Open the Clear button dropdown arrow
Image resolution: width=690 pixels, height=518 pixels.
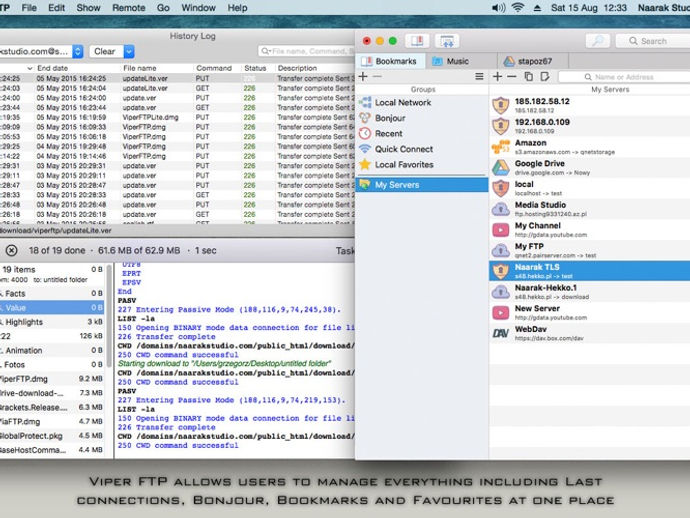[x=129, y=51]
